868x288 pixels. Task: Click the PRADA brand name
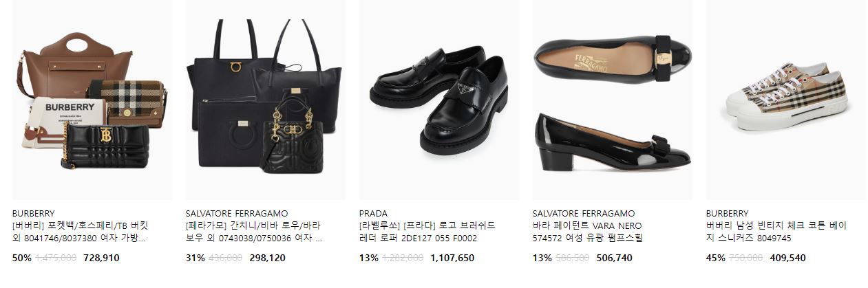(373, 214)
